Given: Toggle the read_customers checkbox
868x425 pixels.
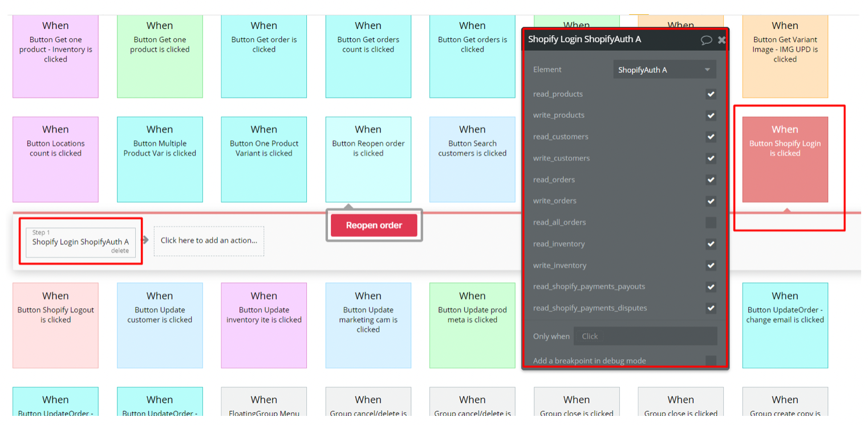Looking at the screenshot, I should coord(711,137).
